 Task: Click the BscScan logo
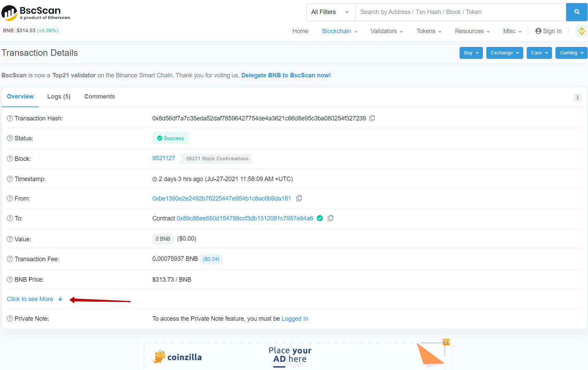[x=36, y=13]
